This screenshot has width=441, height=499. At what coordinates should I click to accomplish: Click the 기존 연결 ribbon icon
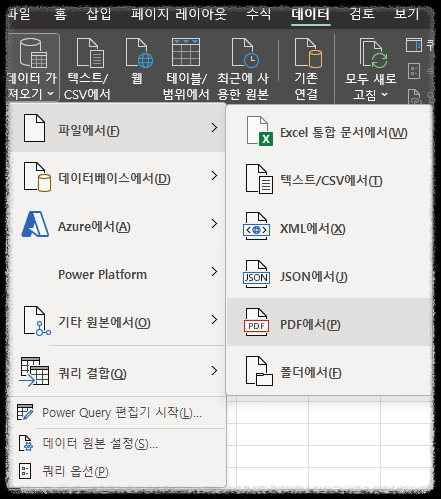[308, 53]
